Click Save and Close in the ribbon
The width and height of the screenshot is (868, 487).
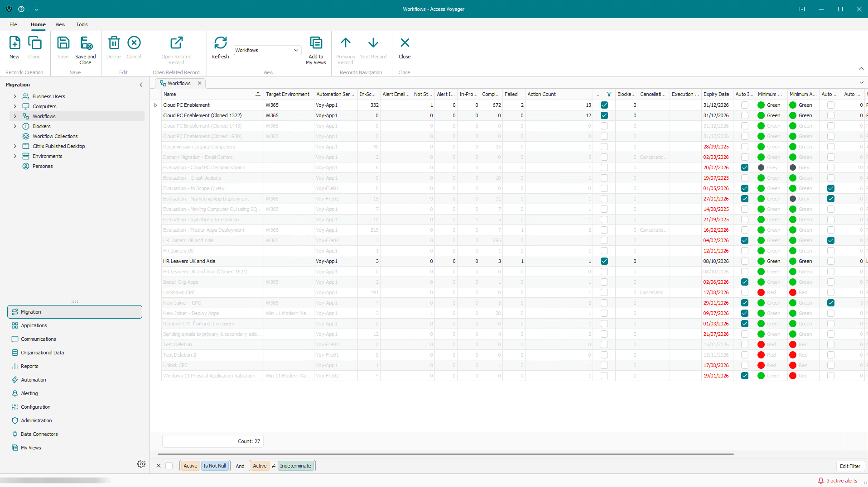(85, 50)
